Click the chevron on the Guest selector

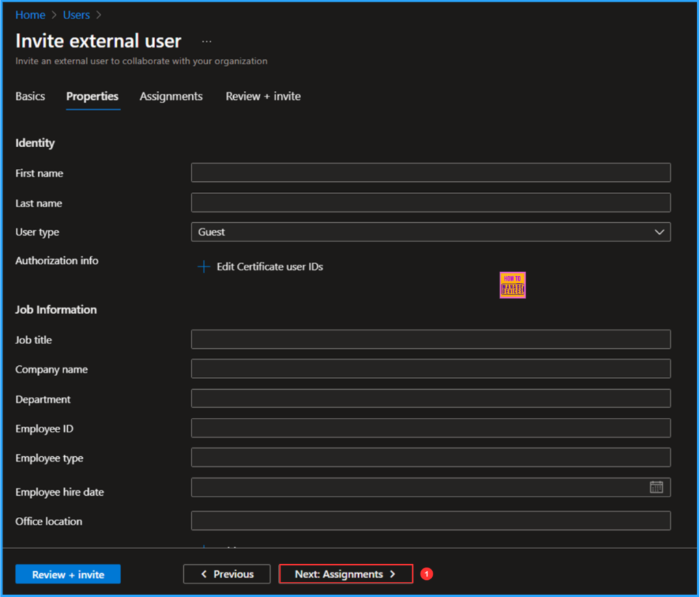tap(659, 232)
